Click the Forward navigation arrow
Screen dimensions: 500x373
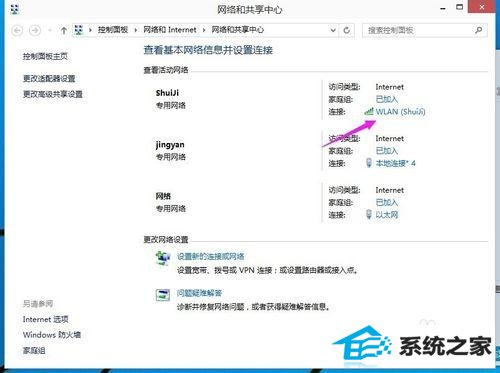[x=35, y=31]
